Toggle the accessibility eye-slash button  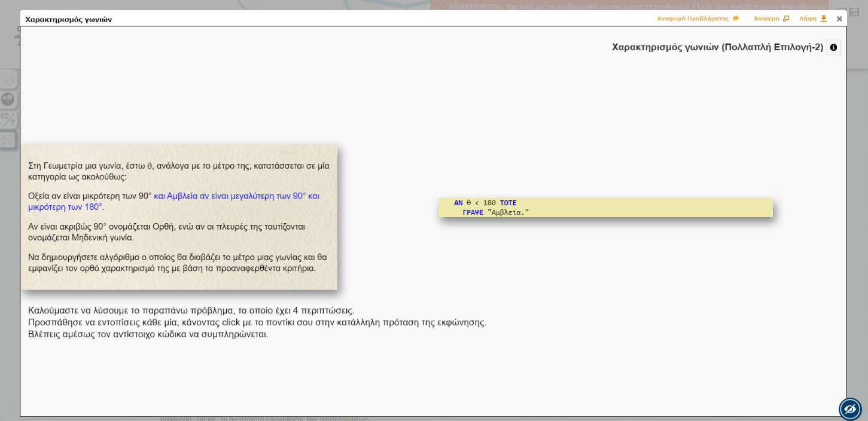click(x=849, y=409)
